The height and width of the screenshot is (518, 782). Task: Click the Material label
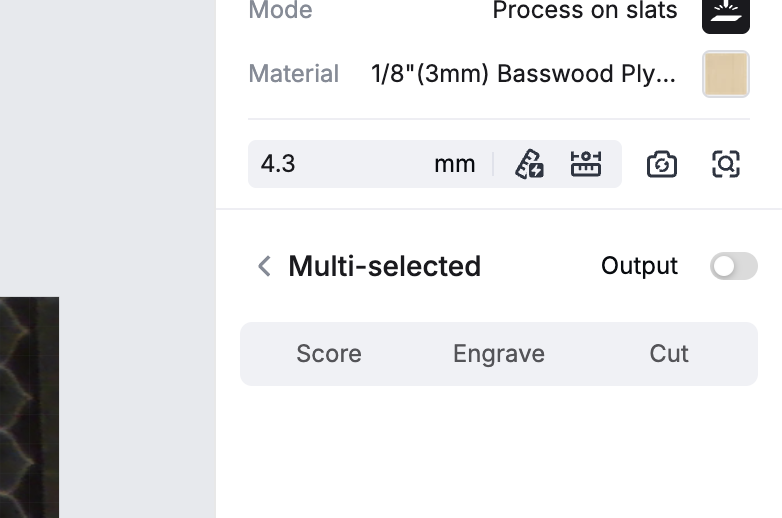(x=294, y=74)
